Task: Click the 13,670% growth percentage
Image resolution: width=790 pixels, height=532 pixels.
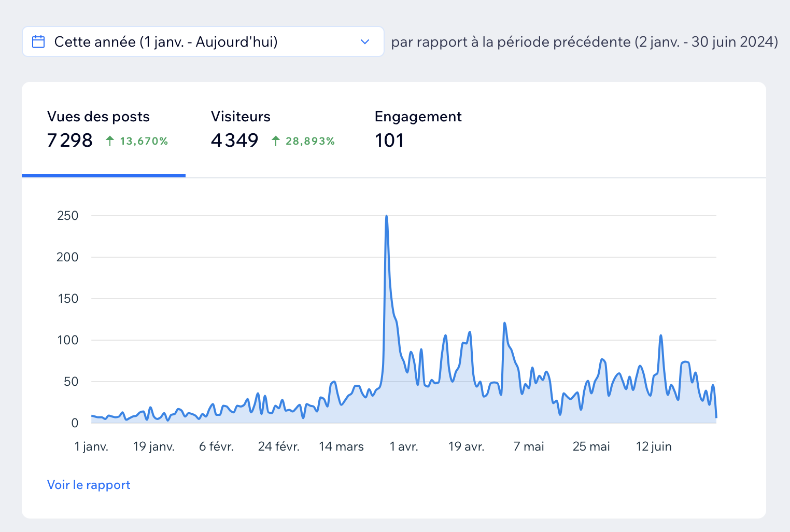Action: point(144,141)
